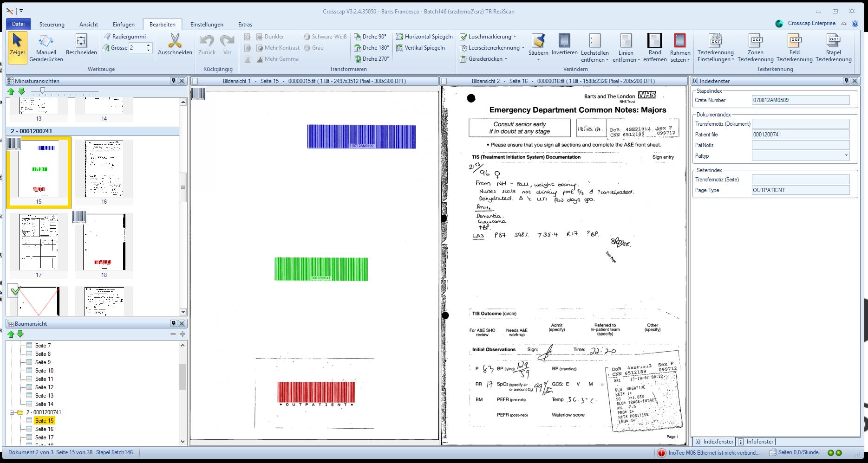This screenshot has height=463, width=868.
Task: Undo with the Zurück arrow
Action: [207, 45]
